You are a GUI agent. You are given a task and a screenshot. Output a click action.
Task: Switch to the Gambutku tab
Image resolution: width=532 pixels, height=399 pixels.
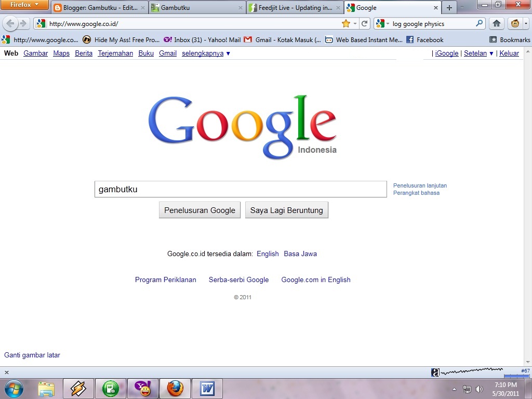(197, 7)
